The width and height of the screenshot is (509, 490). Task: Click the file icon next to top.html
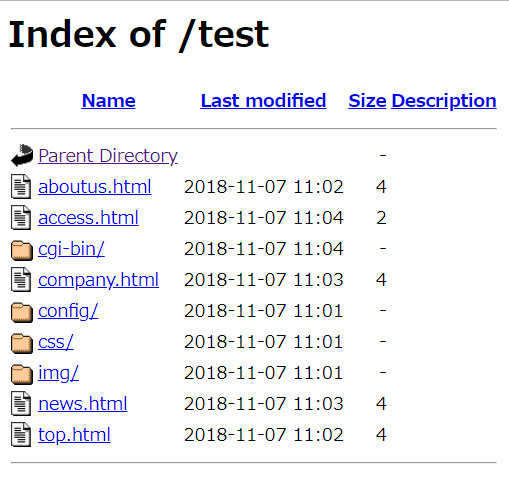pyautogui.click(x=21, y=435)
